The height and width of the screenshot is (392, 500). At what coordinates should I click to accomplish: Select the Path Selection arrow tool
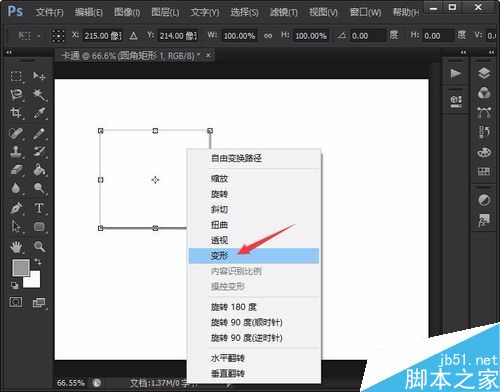(x=16, y=226)
